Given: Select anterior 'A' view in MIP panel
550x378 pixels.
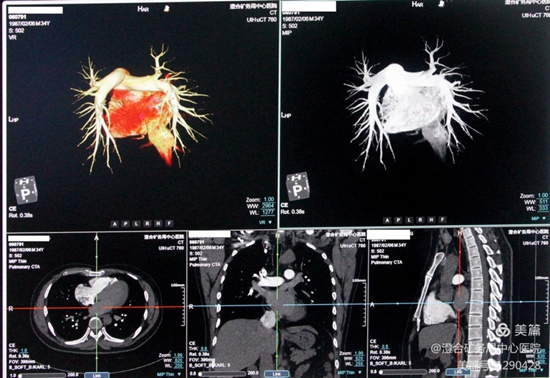Looking at the screenshot, I should pyautogui.click(x=387, y=220).
